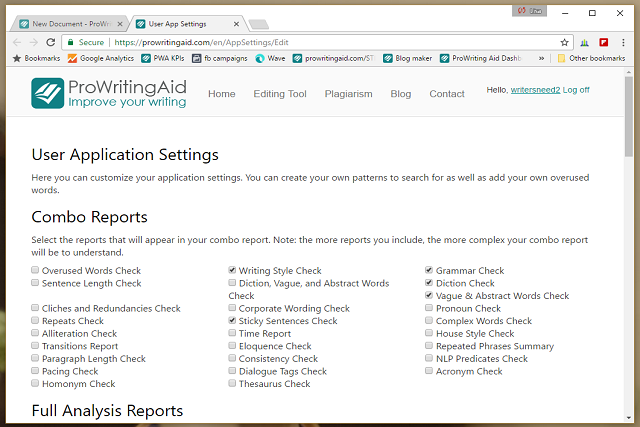Image resolution: width=640 pixels, height=427 pixels.
Task: Star this page with the bookmark icon
Action: click(564, 43)
